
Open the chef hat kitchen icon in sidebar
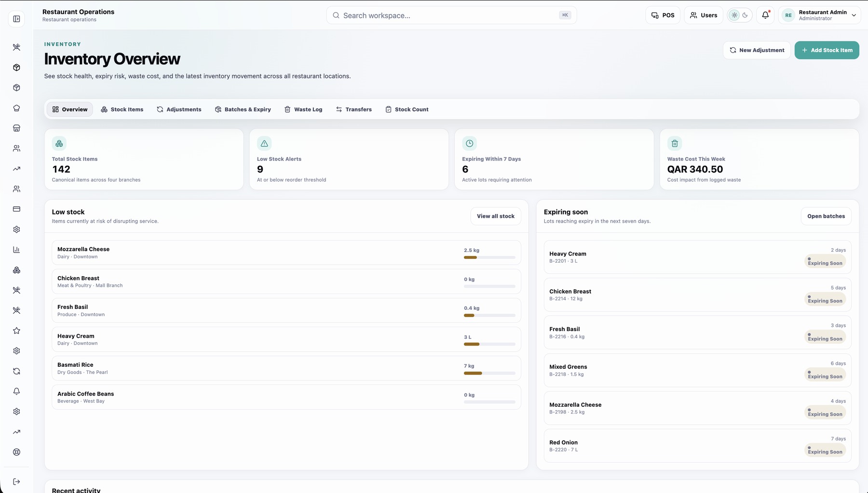(x=16, y=108)
